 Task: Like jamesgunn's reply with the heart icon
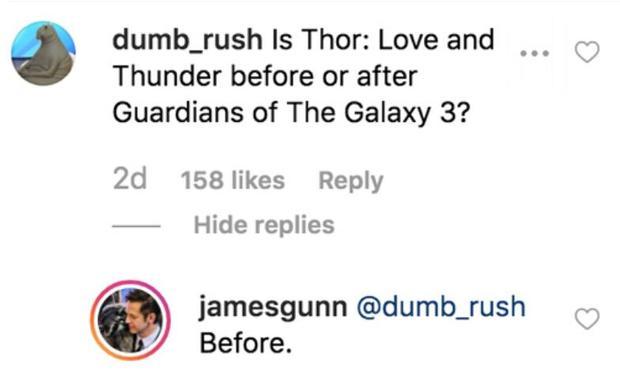pyautogui.click(x=587, y=319)
